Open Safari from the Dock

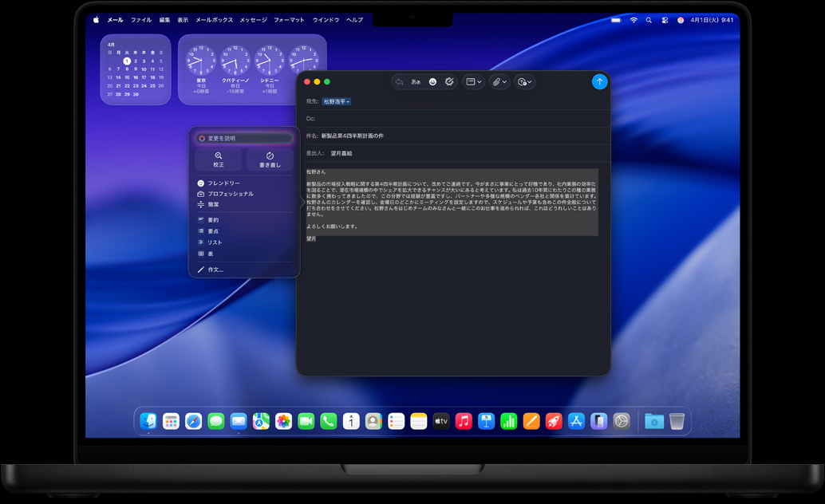pos(193,421)
